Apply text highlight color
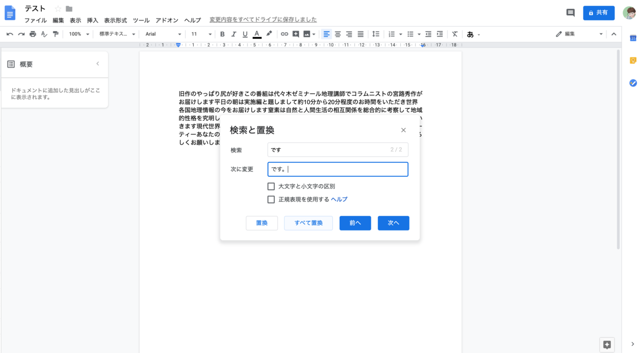The image size is (644, 353). pyautogui.click(x=268, y=34)
